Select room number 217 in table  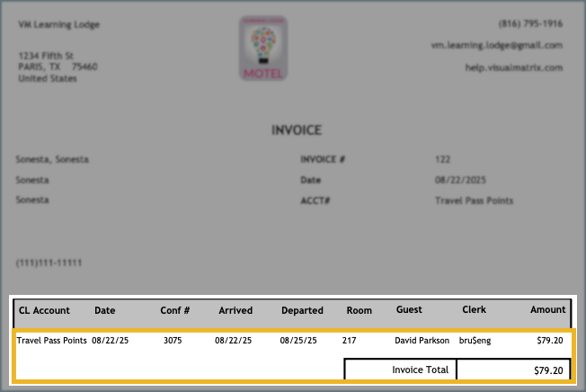pyautogui.click(x=349, y=341)
